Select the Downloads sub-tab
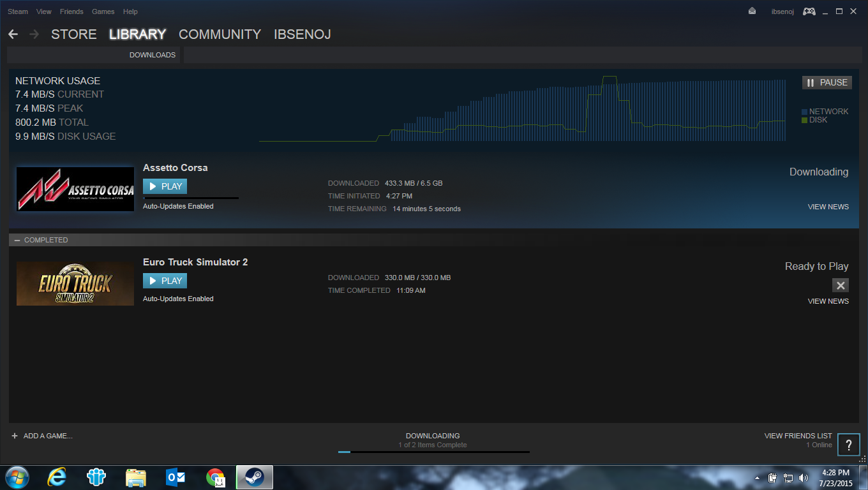868x490 pixels. click(x=153, y=55)
